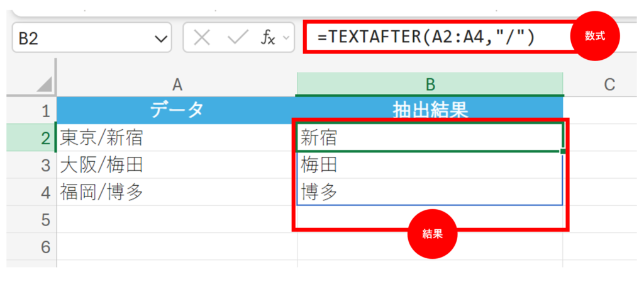Click the red 数式 annotation badge
The width and height of the screenshot is (644, 291).
pyautogui.click(x=594, y=37)
